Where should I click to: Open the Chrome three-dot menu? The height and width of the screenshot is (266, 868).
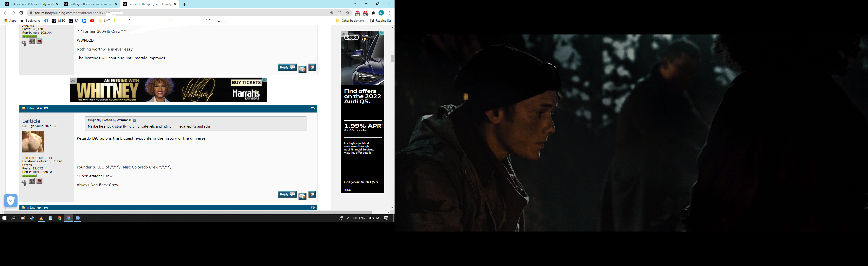tap(389, 13)
